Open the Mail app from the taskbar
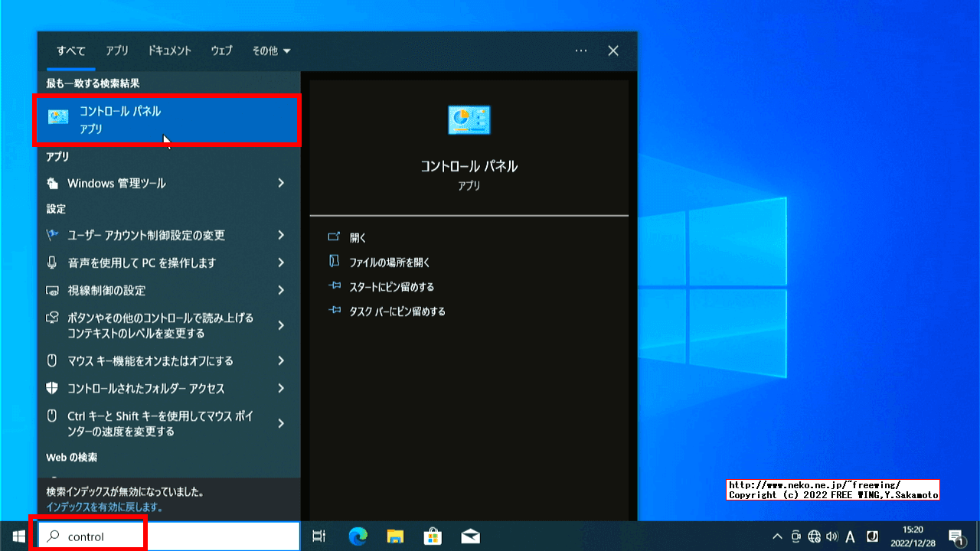980x551 pixels. [x=470, y=536]
